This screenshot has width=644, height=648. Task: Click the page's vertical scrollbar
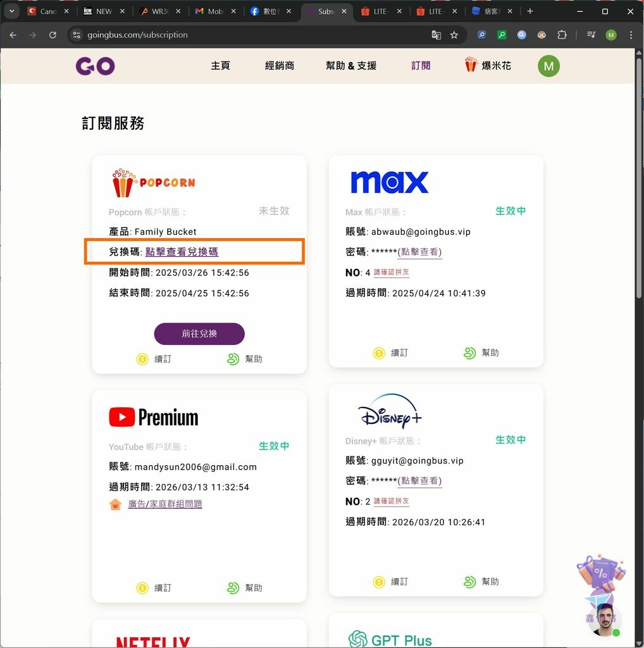[x=639, y=178]
